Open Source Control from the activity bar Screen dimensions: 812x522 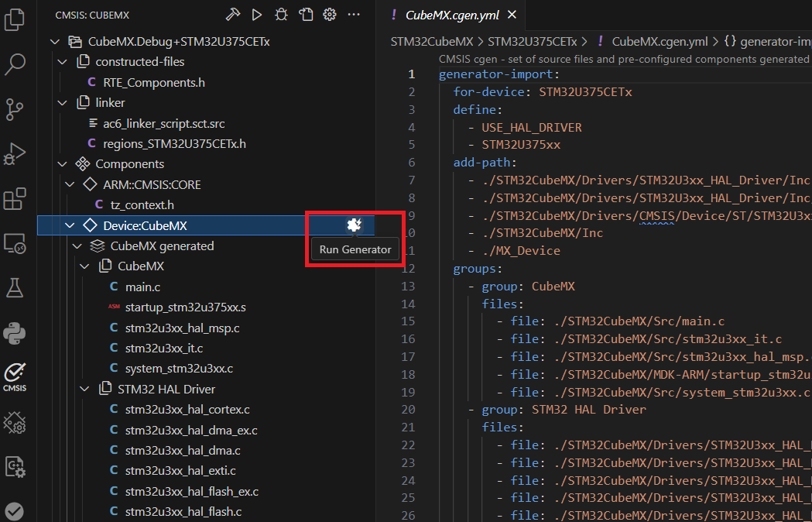point(15,109)
